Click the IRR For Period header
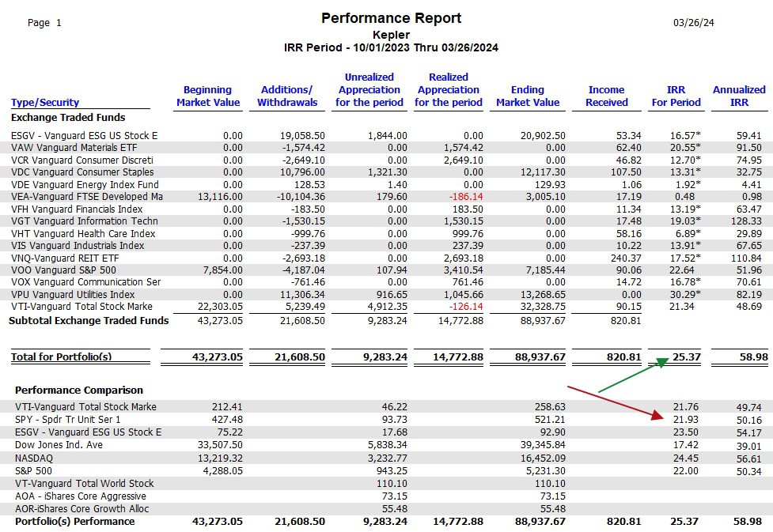Image resolution: width=773 pixels, height=532 pixels. coord(676,96)
